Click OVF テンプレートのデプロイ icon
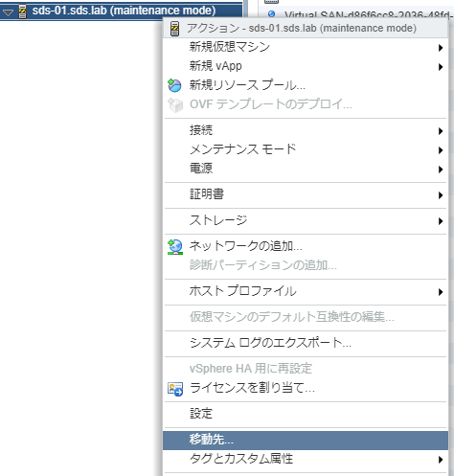 [x=175, y=104]
